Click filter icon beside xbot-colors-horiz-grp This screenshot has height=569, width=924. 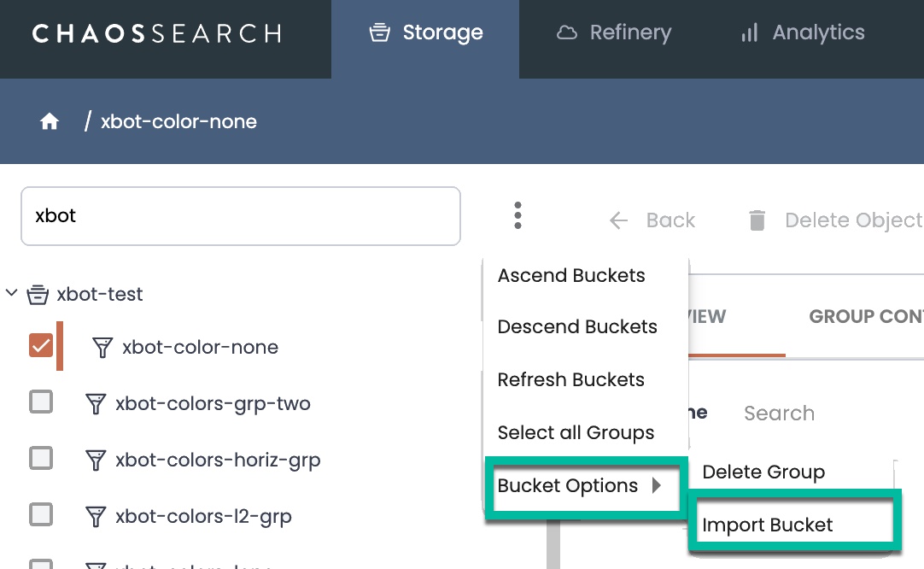coord(96,460)
